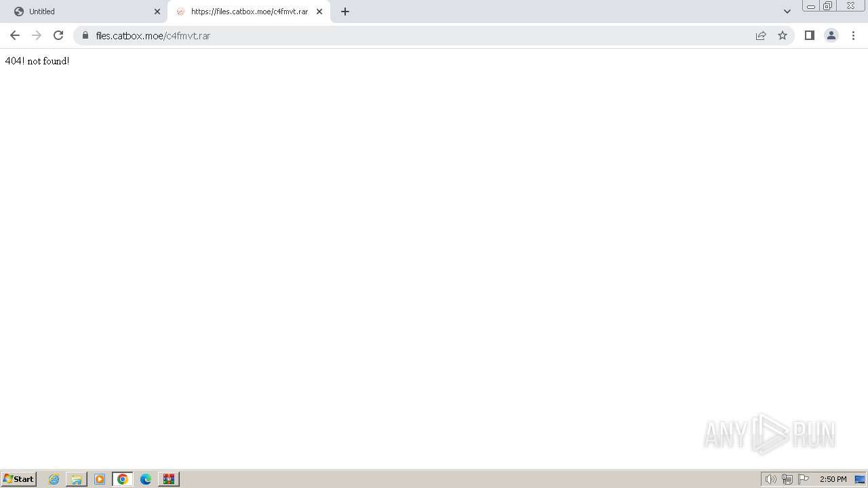Viewport: 868px width, 488px height.
Task: Switch to the Untitled tab
Action: point(85,12)
